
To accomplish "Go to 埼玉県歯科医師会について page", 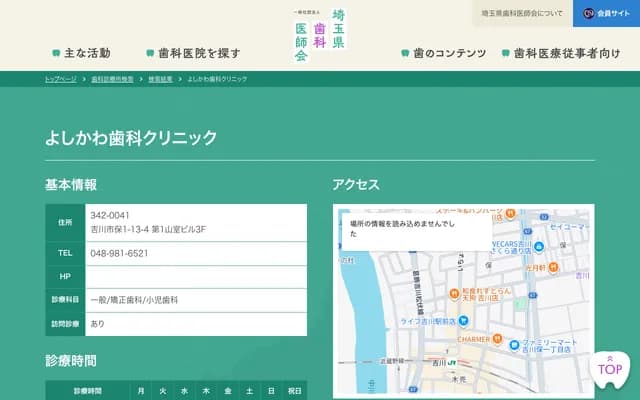I will [x=521, y=13].
